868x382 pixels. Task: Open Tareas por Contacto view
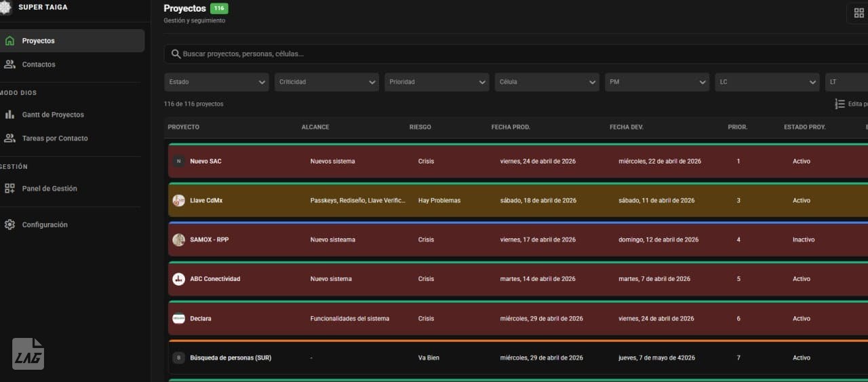72,138
